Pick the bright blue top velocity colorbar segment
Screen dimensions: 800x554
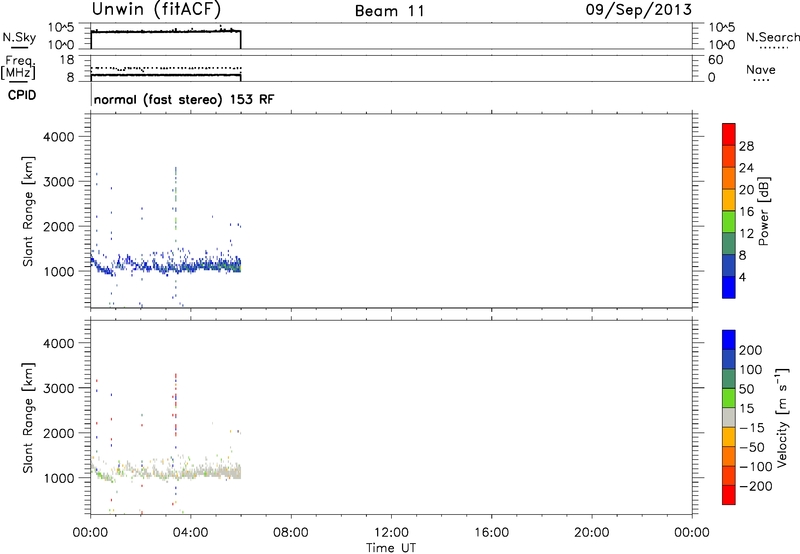(729, 340)
